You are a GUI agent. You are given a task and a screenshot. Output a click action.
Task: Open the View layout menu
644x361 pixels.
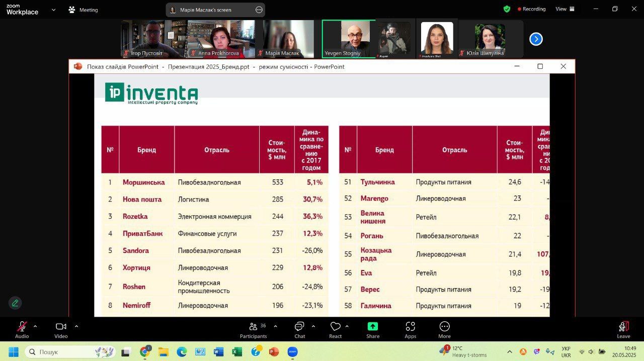pos(565,9)
